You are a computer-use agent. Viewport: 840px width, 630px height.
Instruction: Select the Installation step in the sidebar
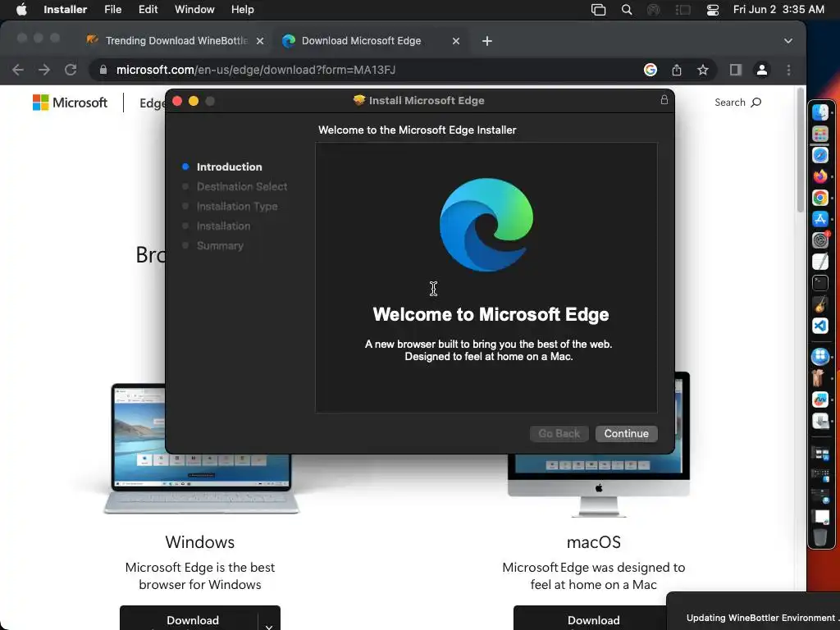(223, 226)
